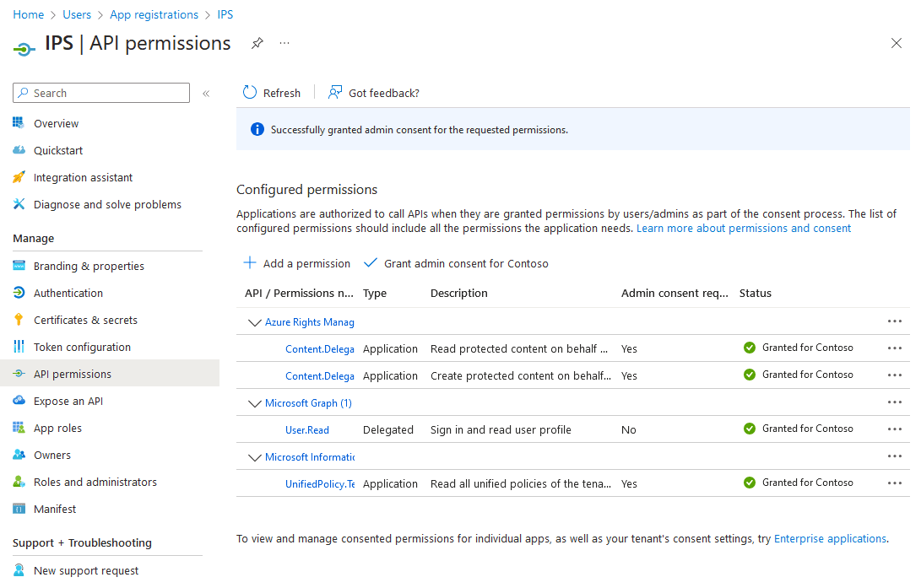
Task: Open the ellipsis menu for User.Read row
Action: pos(895,429)
